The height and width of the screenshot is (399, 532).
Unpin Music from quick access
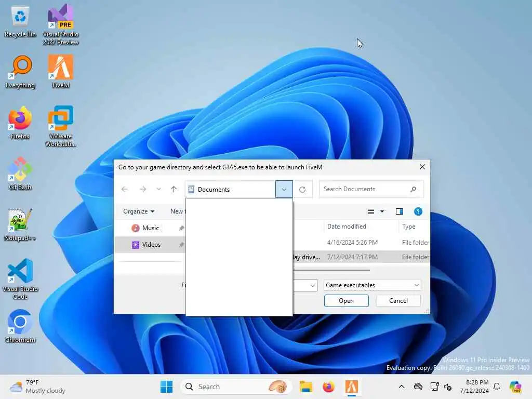coord(181,228)
